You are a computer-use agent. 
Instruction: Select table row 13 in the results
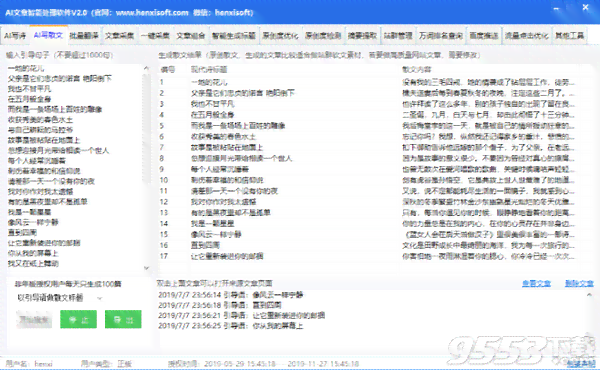[x=368, y=213]
